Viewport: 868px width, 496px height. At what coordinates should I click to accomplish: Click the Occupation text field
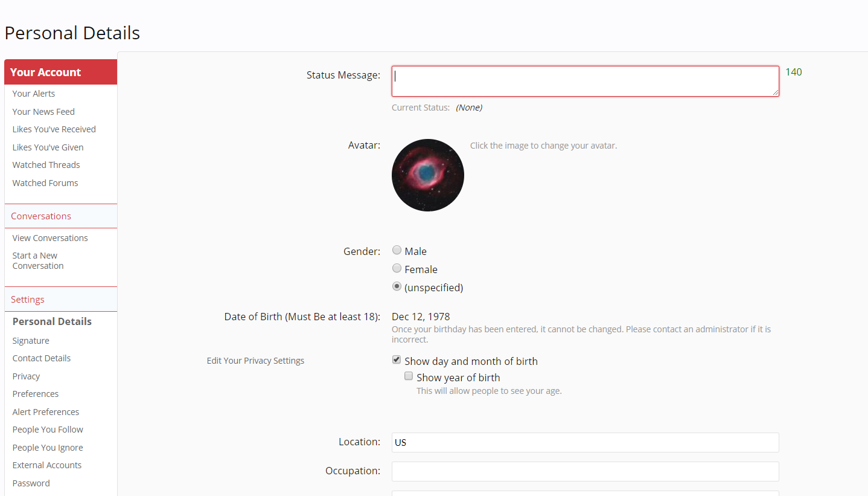pos(585,471)
